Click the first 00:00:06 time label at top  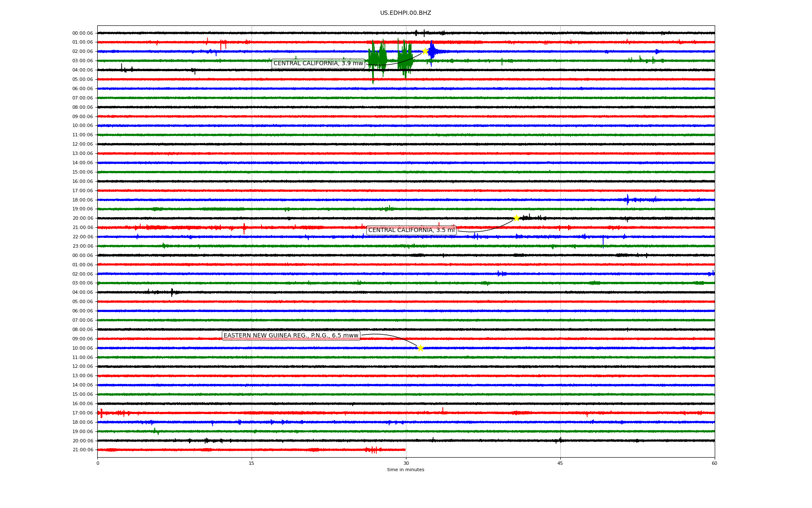click(82, 33)
